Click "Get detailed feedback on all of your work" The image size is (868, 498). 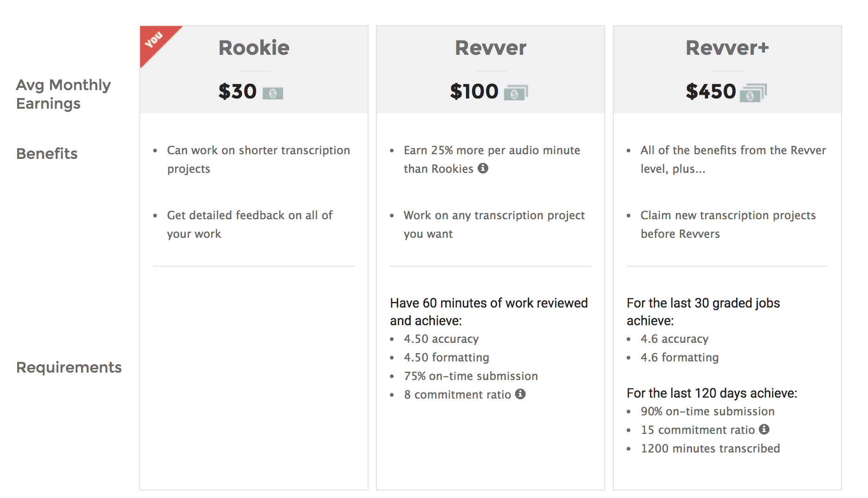[x=250, y=224]
